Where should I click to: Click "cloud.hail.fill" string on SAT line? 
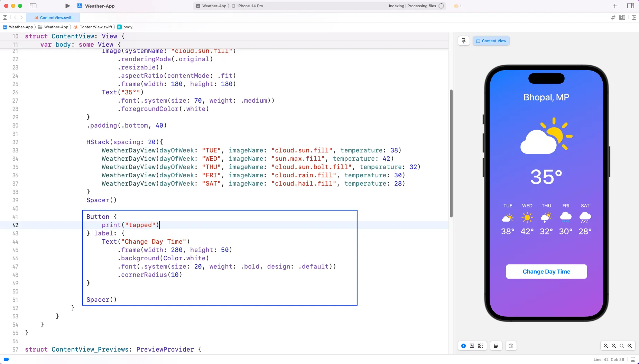(304, 184)
